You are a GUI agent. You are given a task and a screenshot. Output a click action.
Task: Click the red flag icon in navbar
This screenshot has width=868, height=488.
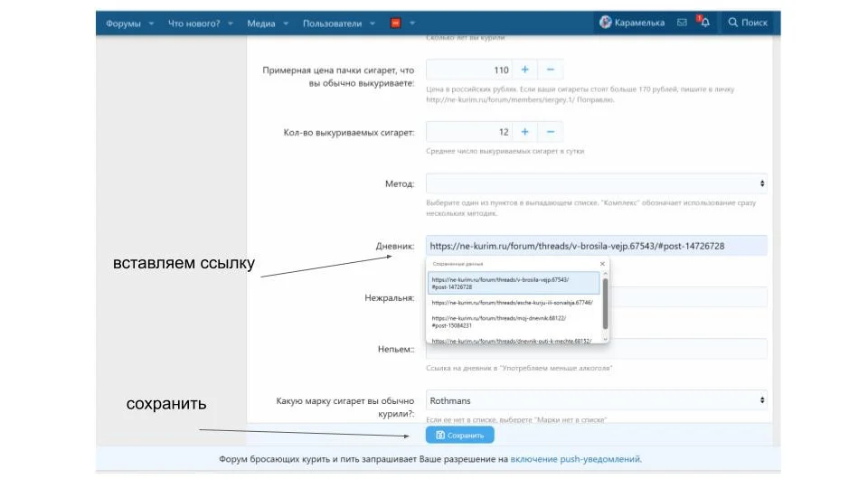(x=395, y=23)
